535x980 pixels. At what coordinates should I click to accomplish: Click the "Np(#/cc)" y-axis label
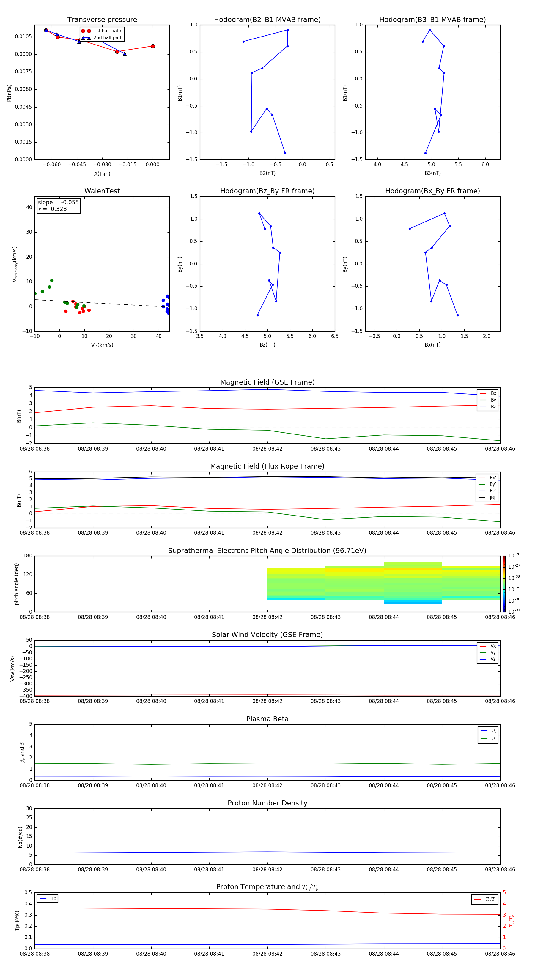click(x=20, y=837)
